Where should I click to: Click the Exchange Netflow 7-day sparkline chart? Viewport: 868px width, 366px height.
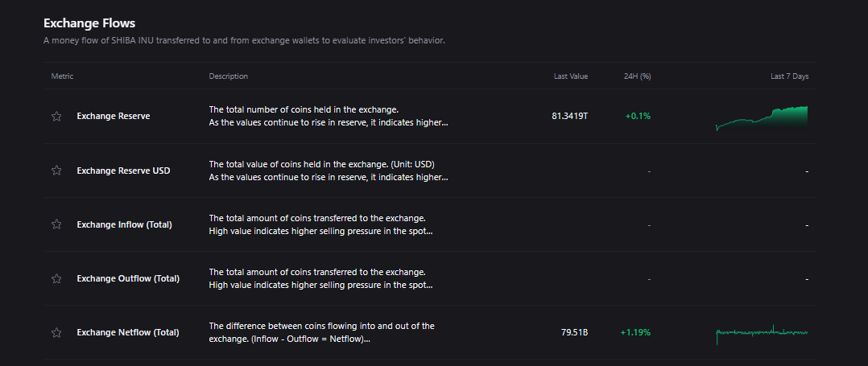pos(761,332)
